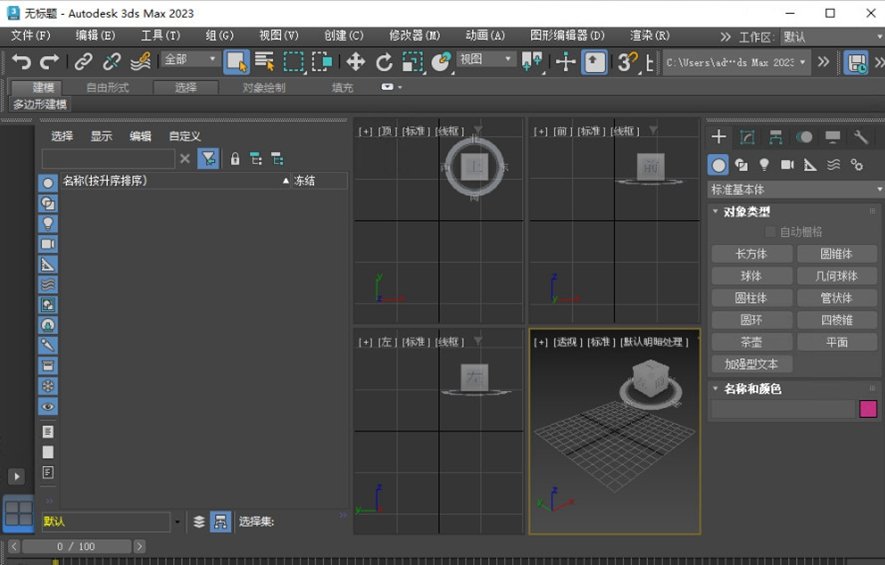Image resolution: width=885 pixels, height=565 pixels.
Task: Switch to the Modify command panel tab
Action: 747,137
